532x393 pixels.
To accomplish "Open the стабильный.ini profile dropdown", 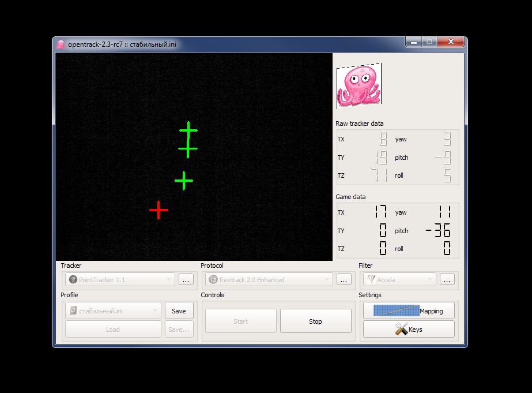I will tap(113, 311).
